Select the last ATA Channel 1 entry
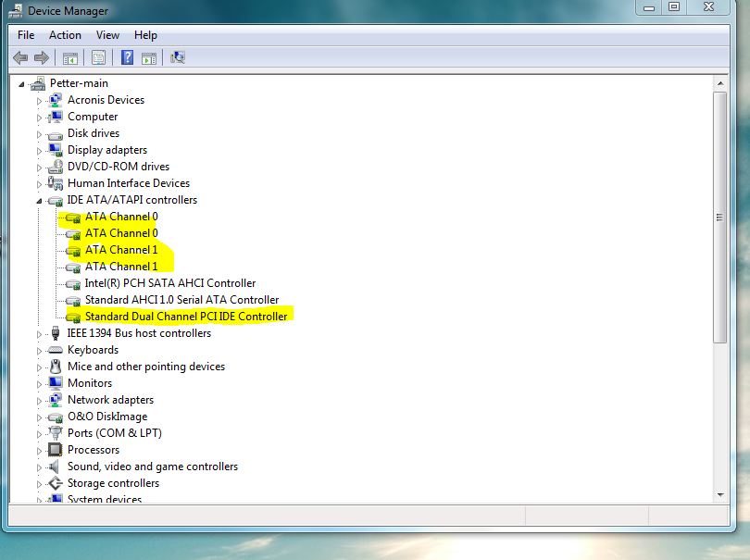750x560 pixels. 121,267
